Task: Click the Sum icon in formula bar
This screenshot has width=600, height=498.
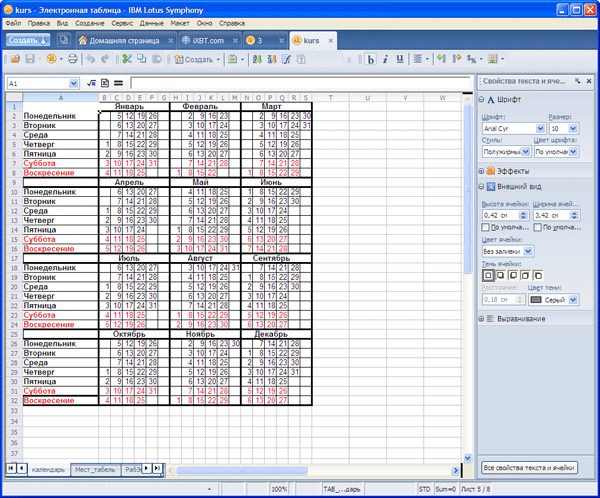Action: click(105, 83)
